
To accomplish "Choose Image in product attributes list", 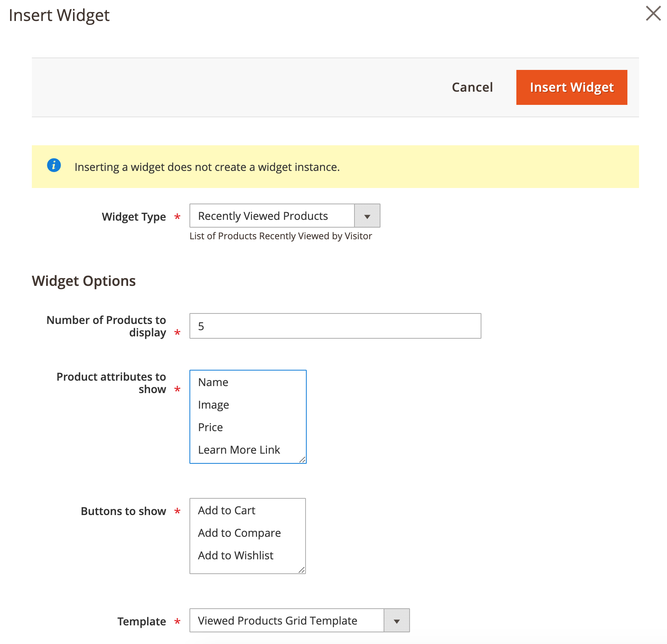I will click(x=214, y=405).
